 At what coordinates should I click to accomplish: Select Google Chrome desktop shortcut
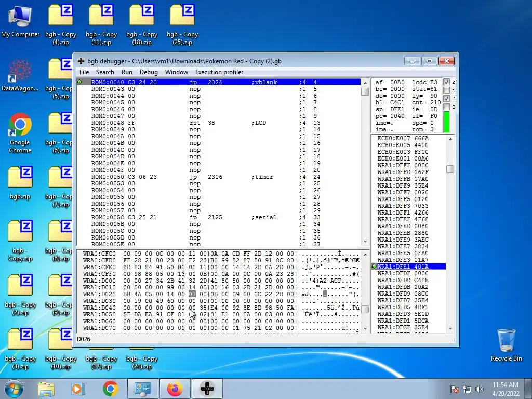tap(20, 133)
